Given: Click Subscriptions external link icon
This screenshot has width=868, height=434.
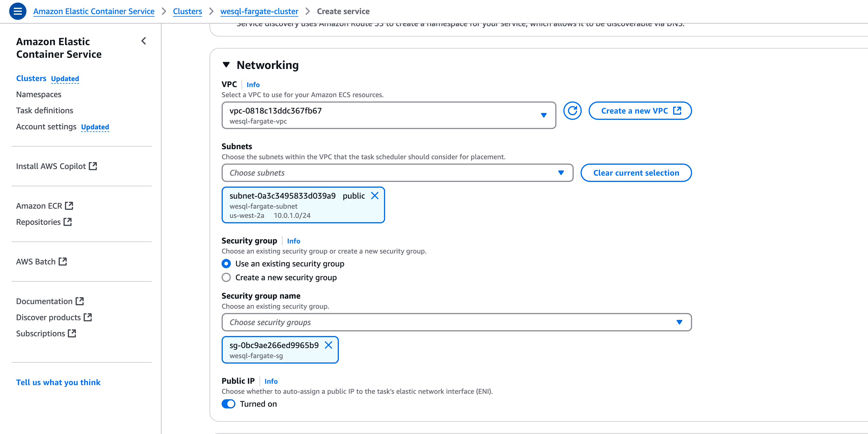Looking at the screenshot, I should (72, 333).
